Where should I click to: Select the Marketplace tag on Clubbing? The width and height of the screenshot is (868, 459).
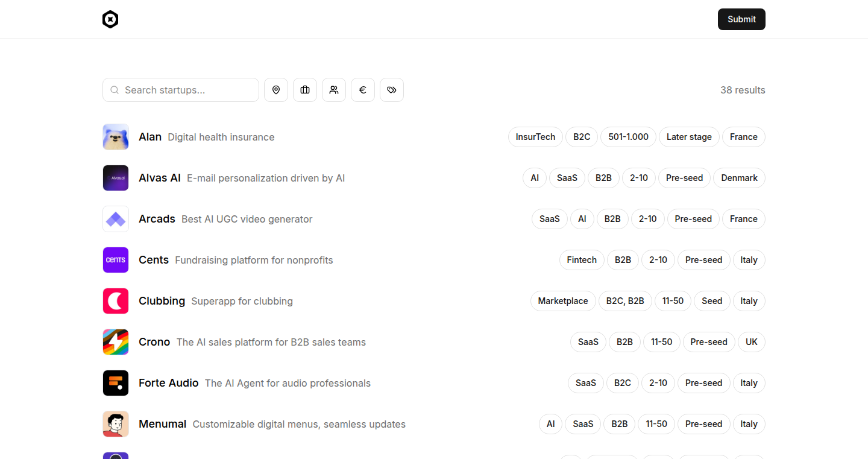[563, 301]
